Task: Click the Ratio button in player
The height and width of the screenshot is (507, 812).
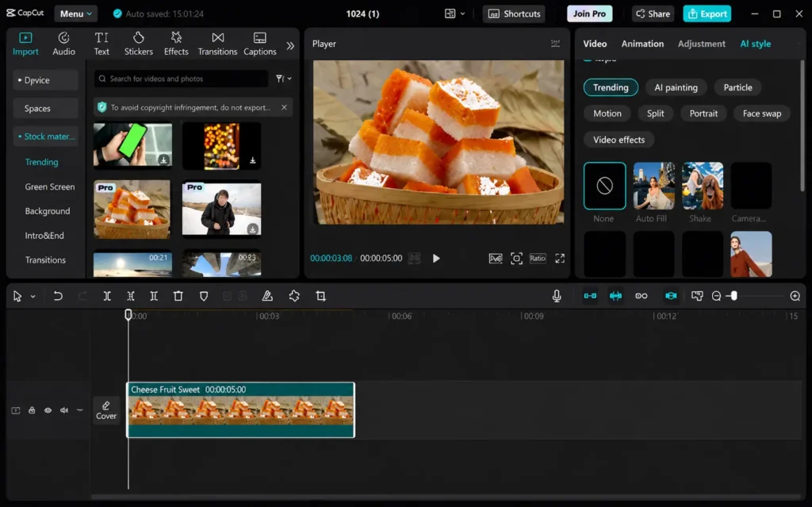Action: click(538, 258)
